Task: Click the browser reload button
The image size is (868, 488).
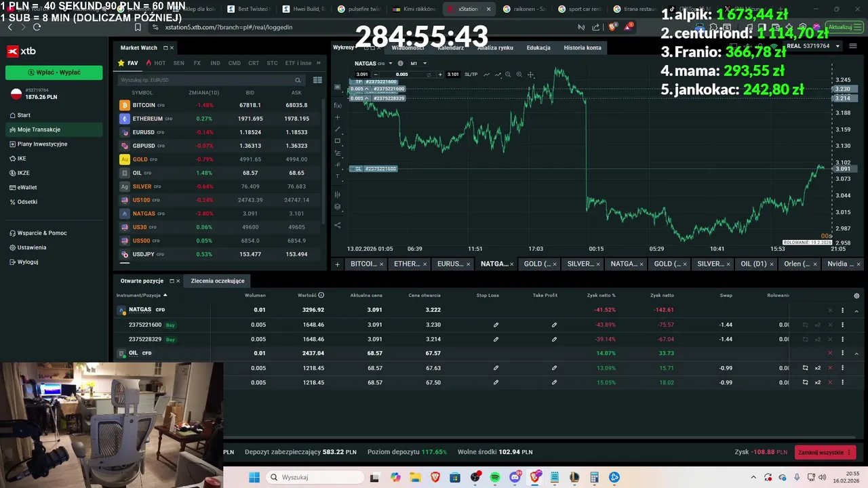Action: point(37,27)
